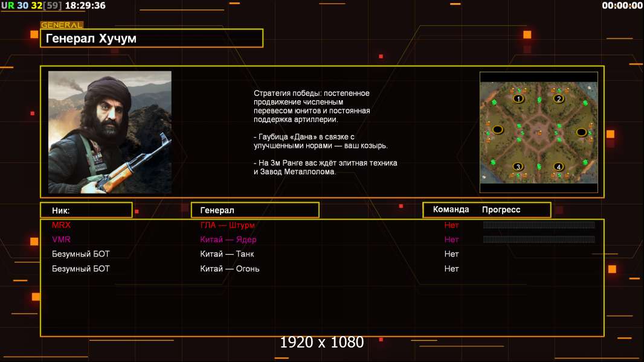Select the Китай — Ядер general entry
Screen dimensions: 644x362
[228, 240]
